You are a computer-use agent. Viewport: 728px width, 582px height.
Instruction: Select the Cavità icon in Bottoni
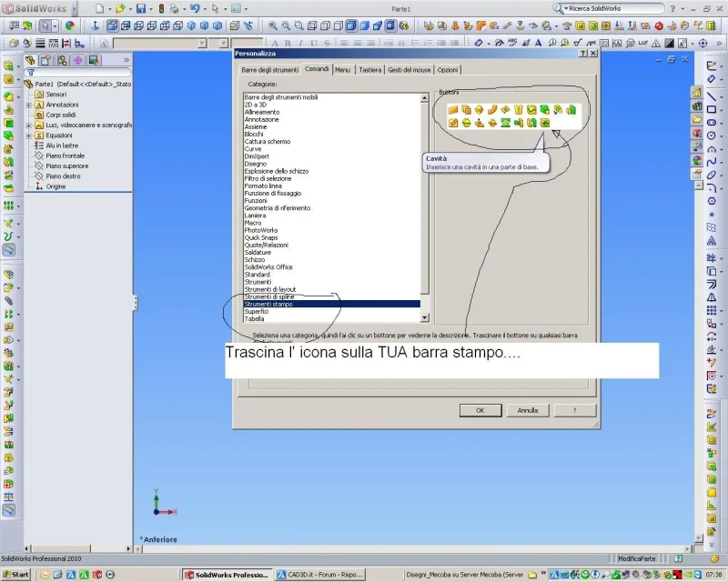pos(544,123)
